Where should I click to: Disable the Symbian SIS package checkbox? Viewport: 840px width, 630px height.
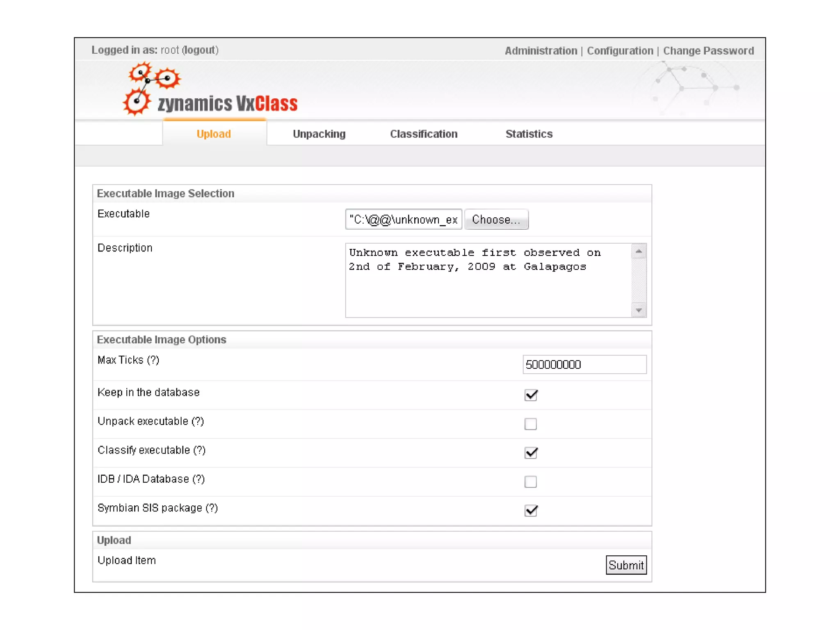pos(531,511)
